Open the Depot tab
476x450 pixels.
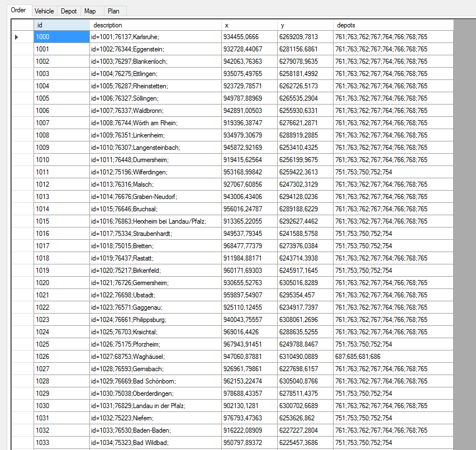pos(69,11)
